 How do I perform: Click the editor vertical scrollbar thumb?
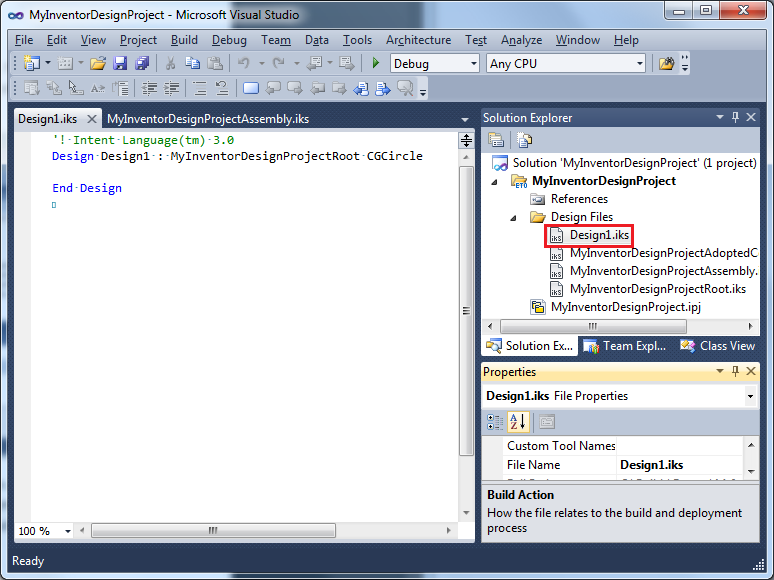(466, 310)
